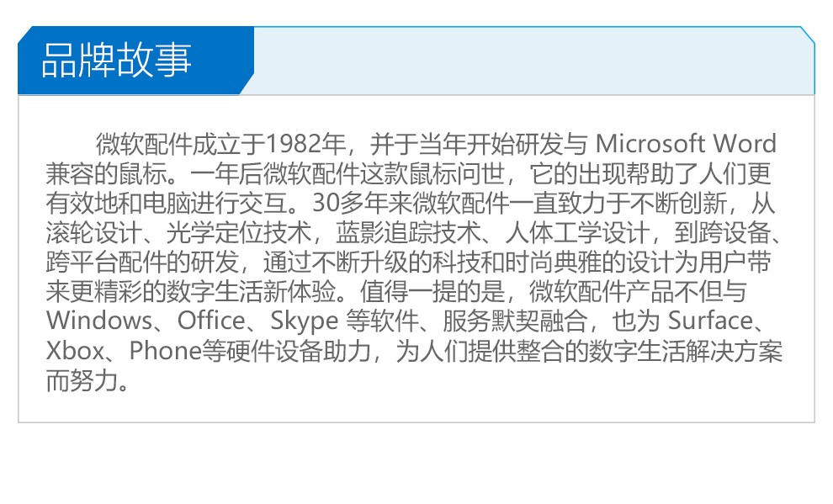The width and height of the screenshot is (833, 504).
Task: Click the word Skype in the paragraph
Action: pos(305,322)
